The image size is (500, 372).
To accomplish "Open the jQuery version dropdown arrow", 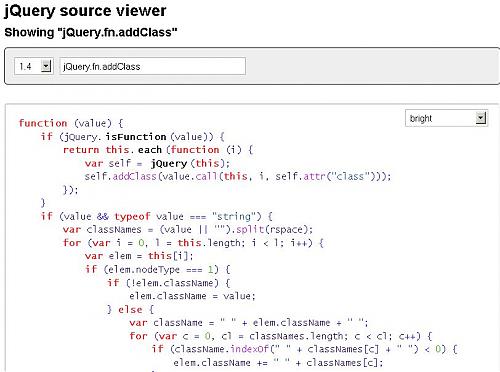I will click(46, 66).
